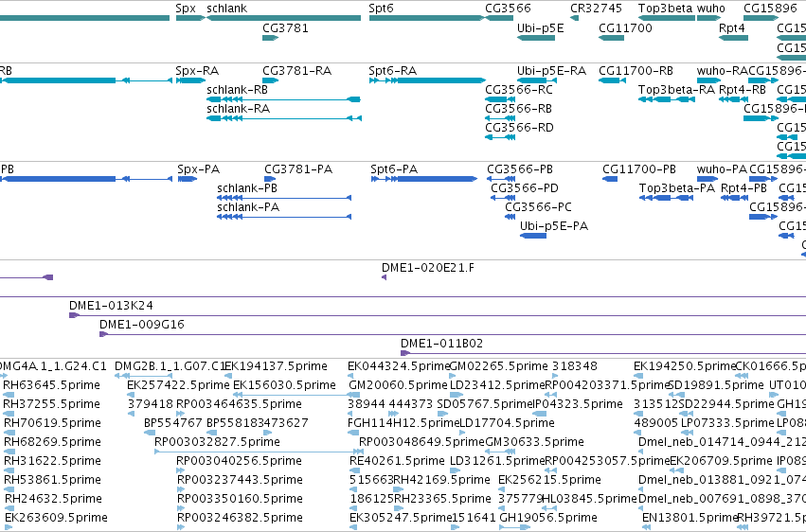Select the CG3566-RC transcript
Image resolution: width=806 pixels, height=532 pixels.
[500, 99]
